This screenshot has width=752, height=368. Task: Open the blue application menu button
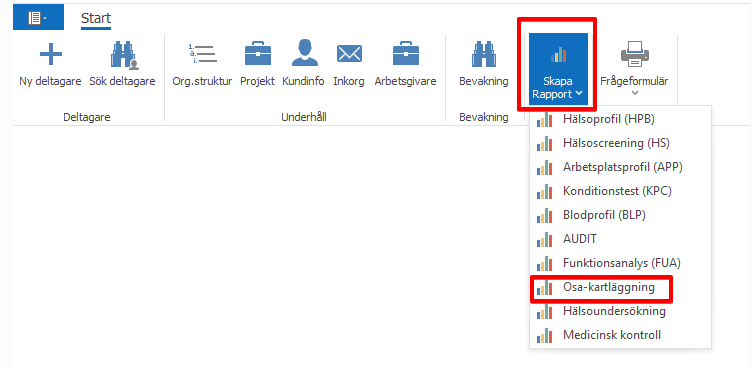click(38, 18)
